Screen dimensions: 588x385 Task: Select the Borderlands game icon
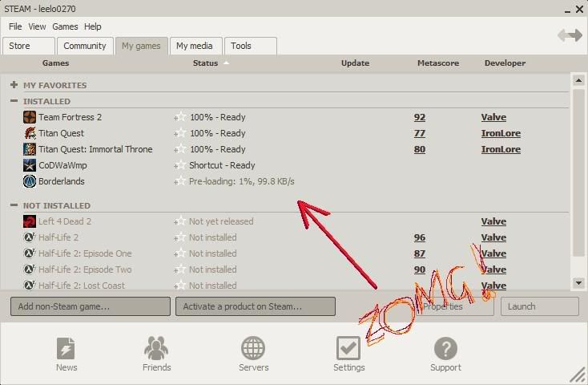30,181
